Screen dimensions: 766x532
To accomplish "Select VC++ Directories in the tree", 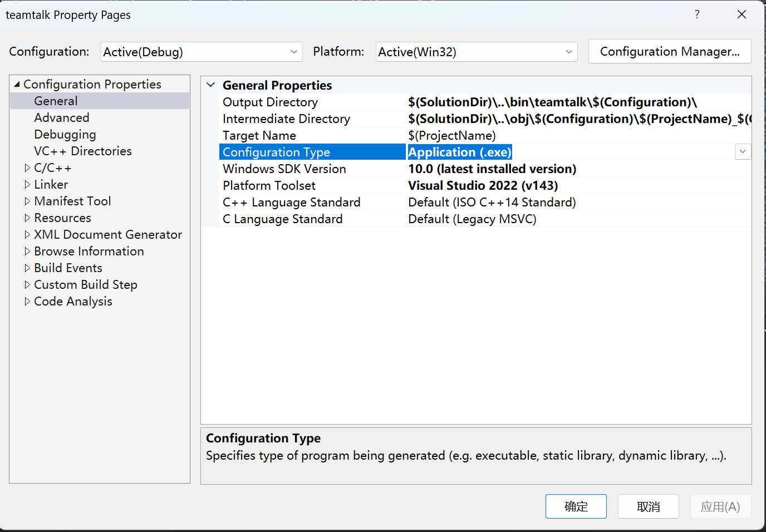I will pyautogui.click(x=83, y=151).
